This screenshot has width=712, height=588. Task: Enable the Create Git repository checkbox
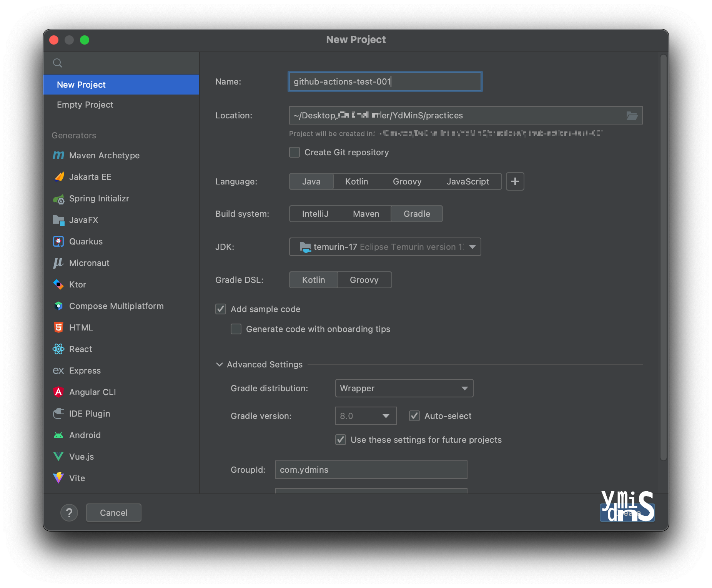(294, 152)
